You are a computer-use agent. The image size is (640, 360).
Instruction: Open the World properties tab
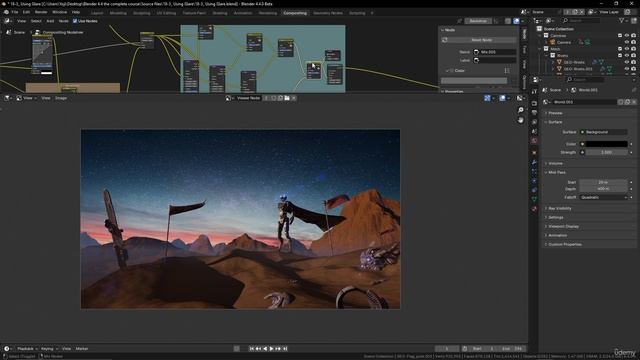pos(534,141)
